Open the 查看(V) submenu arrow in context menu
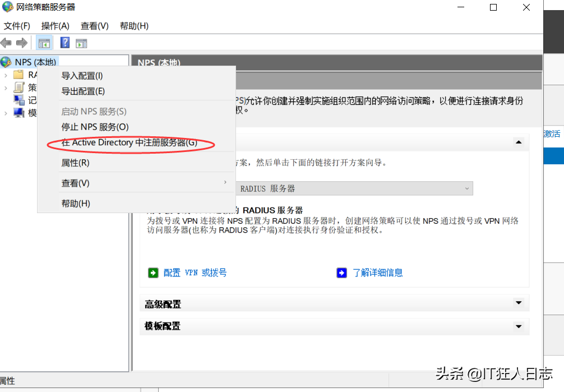The image size is (564, 392). tap(225, 182)
